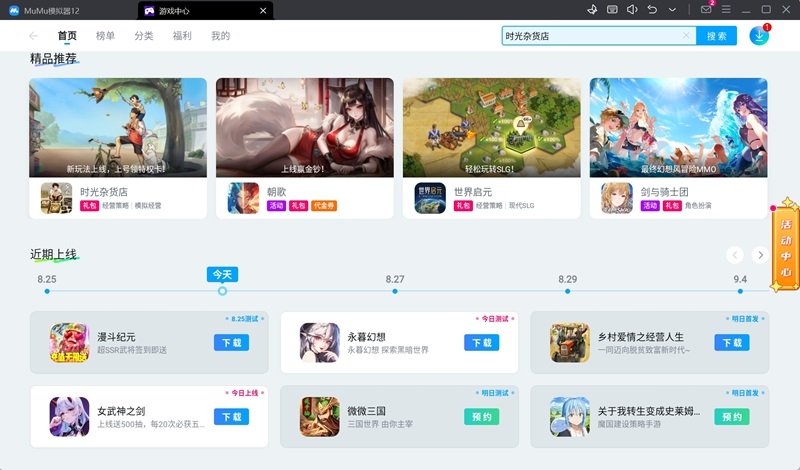The image size is (800, 470).
Task: Open 漫斗纪元 title text
Action: (x=116, y=337)
